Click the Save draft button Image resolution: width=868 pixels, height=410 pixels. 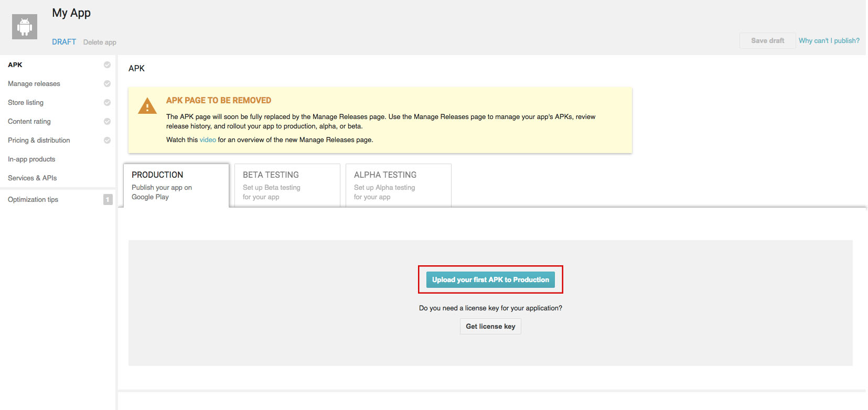767,41
